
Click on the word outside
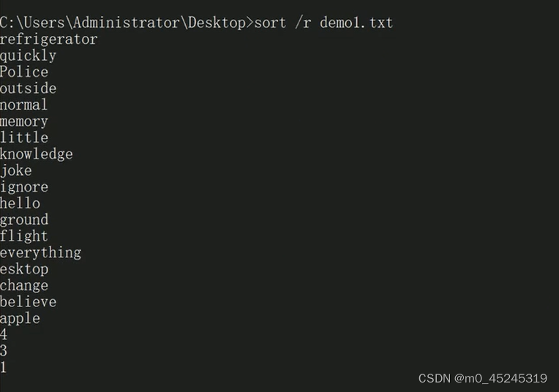pos(28,88)
